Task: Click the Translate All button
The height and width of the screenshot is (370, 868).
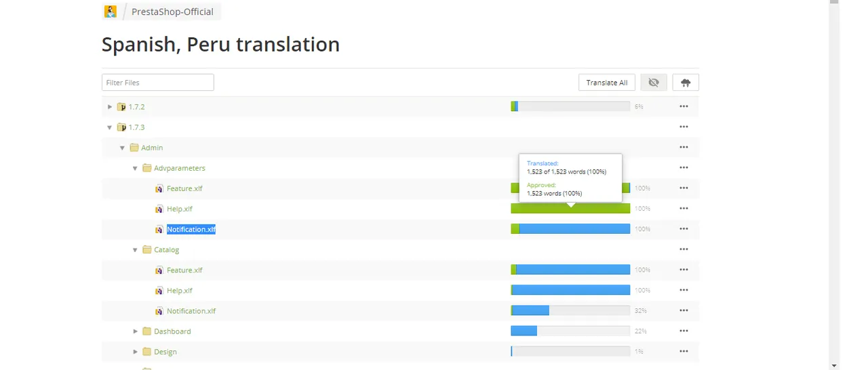Action: pyautogui.click(x=607, y=83)
